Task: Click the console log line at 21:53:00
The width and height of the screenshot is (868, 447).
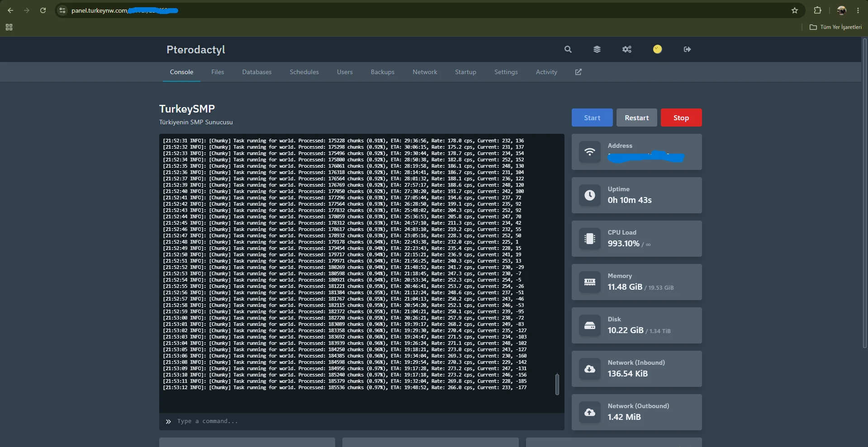Action: [343, 318]
